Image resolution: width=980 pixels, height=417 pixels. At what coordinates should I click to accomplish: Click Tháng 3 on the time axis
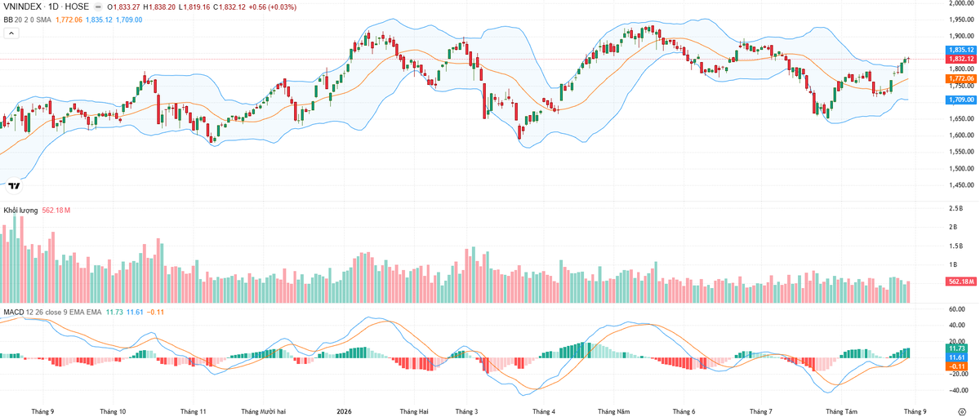coord(467,411)
